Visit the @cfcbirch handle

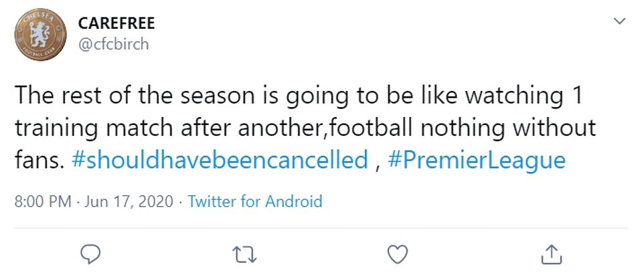click(113, 44)
